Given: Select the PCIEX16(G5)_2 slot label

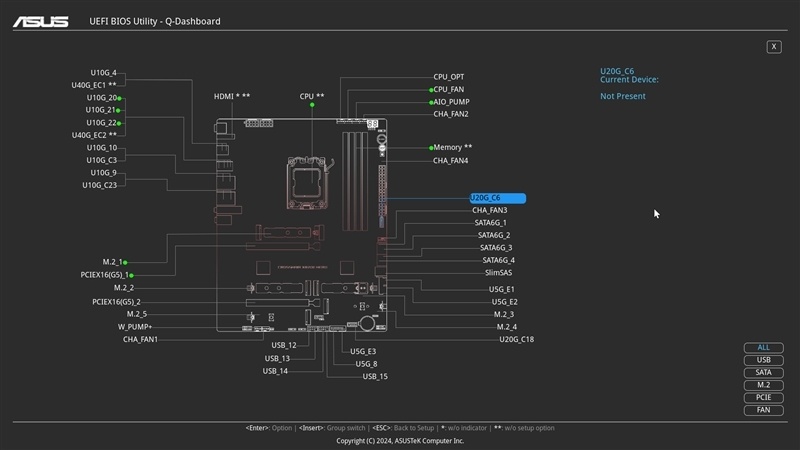Looking at the screenshot, I should click(116, 302).
